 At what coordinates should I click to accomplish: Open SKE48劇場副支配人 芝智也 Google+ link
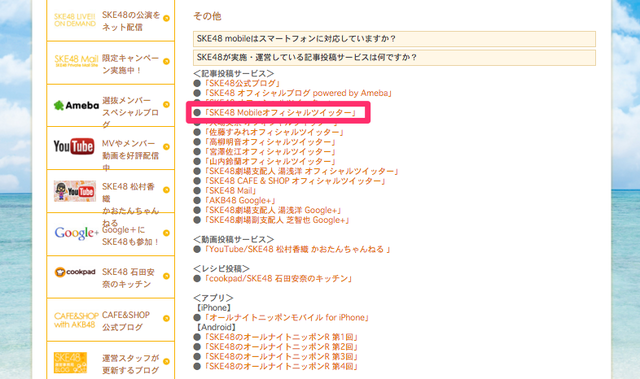277,220
